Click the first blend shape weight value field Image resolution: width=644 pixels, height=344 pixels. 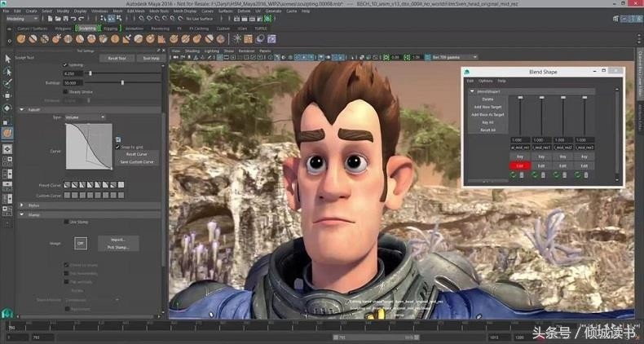coord(519,140)
